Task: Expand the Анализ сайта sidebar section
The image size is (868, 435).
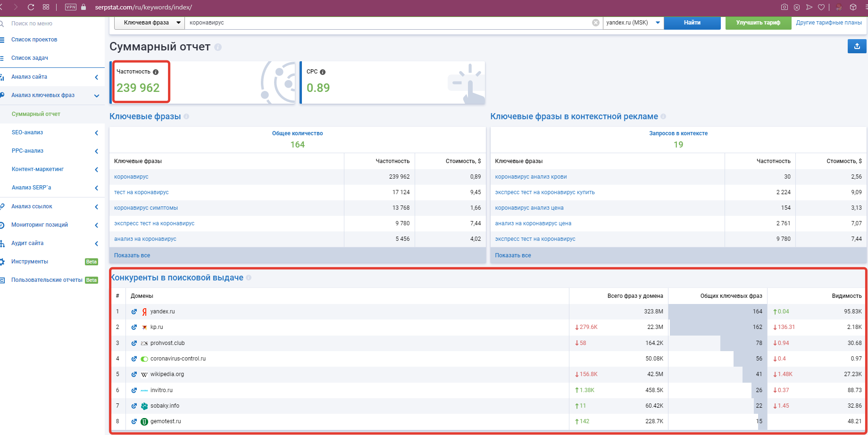Action: coord(96,77)
